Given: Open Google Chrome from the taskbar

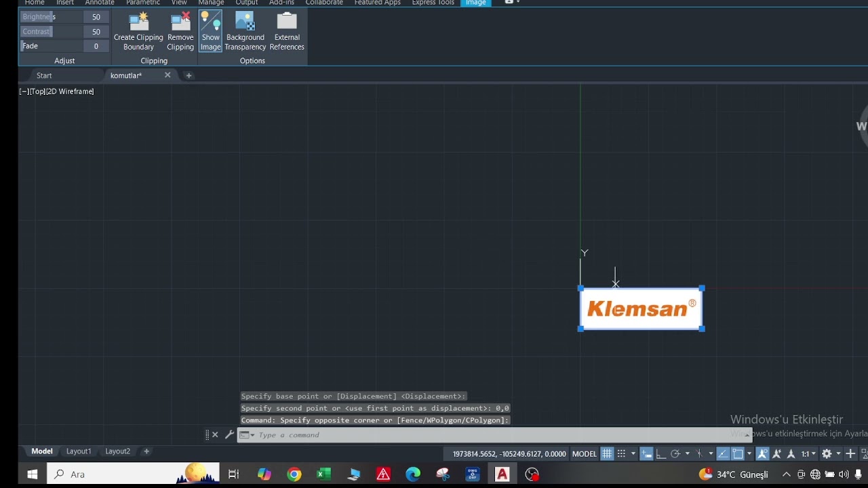Looking at the screenshot, I should [294, 474].
